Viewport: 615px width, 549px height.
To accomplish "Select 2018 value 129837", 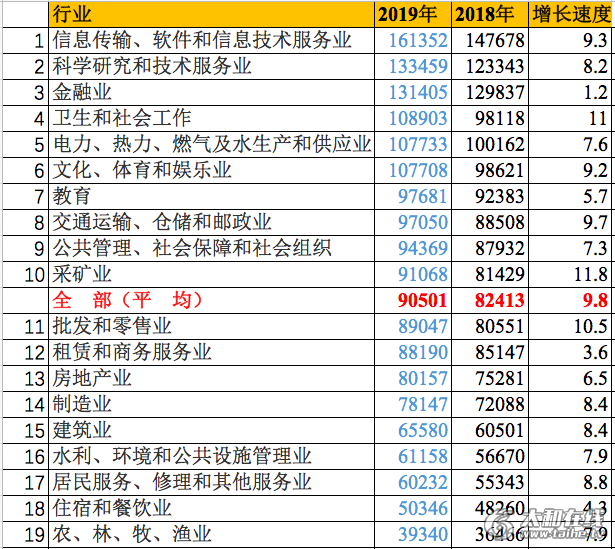I will tap(490, 93).
